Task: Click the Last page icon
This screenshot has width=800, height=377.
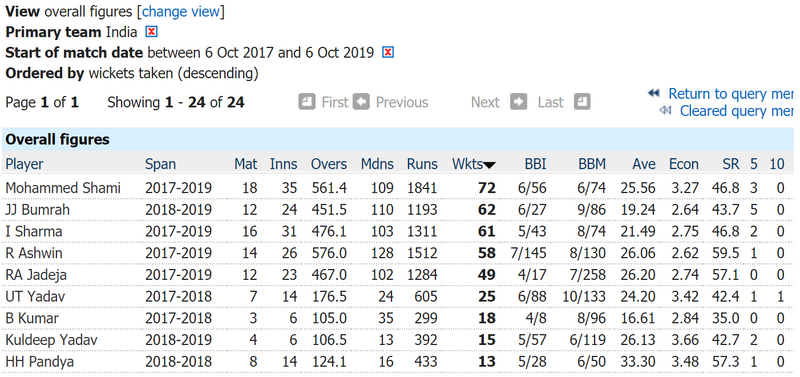Action: [582, 102]
